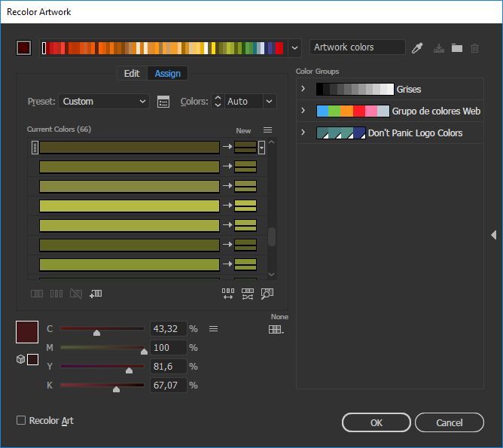Toggle the arrow of the sixth color row
Viewport: 503px width, 448px height.
227,245
